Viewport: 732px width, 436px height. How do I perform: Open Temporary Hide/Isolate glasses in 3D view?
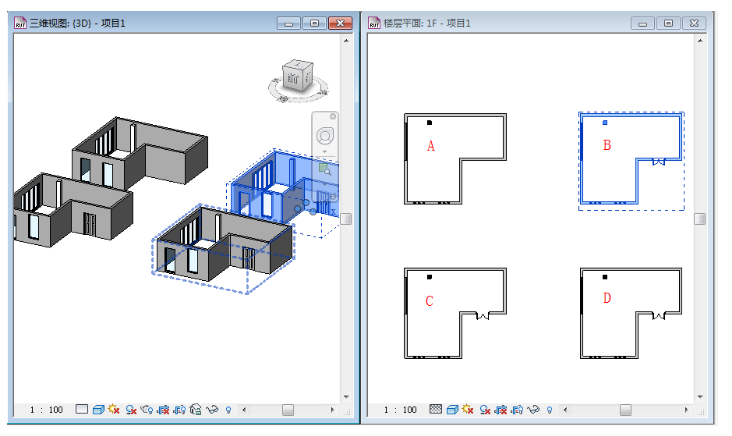(x=212, y=410)
